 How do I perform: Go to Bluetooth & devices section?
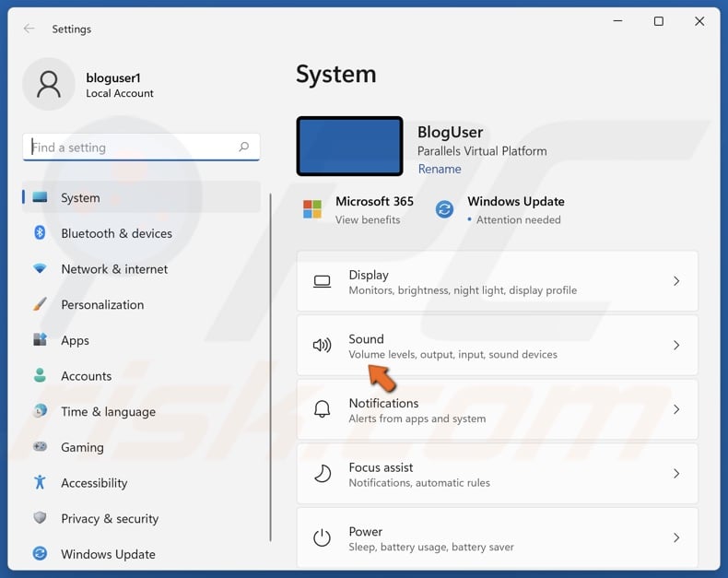(x=116, y=233)
